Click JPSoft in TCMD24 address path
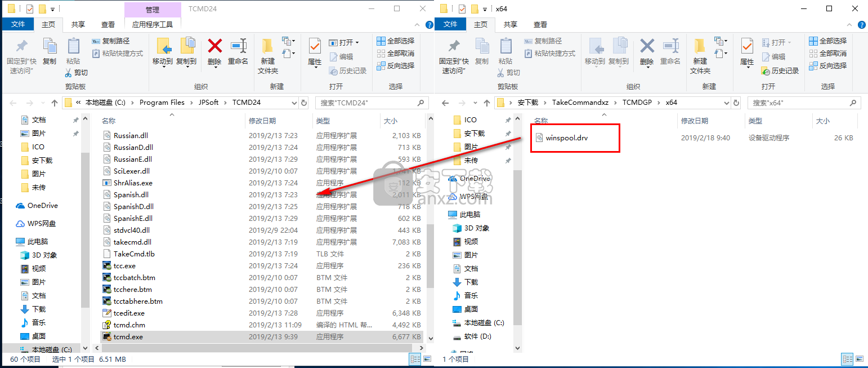 [x=208, y=103]
